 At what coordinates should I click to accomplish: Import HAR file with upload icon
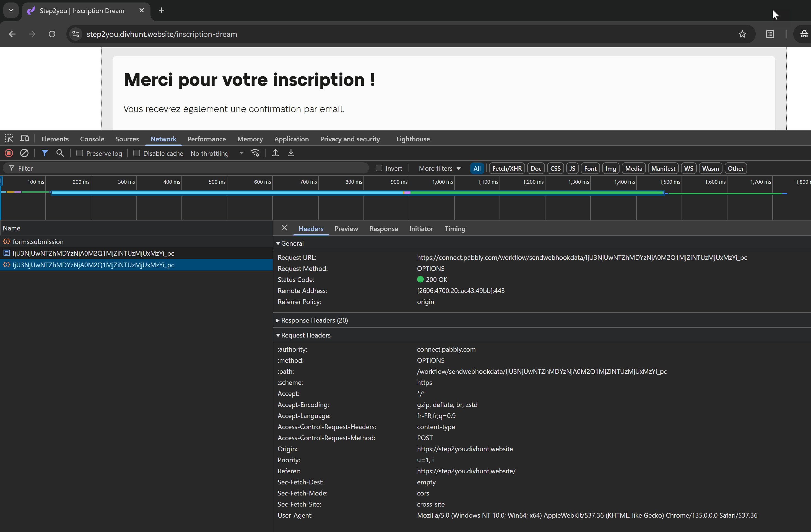[x=275, y=153]
